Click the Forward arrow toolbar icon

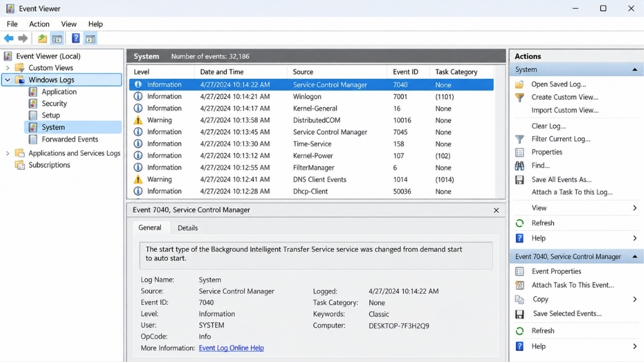[23, 39]
